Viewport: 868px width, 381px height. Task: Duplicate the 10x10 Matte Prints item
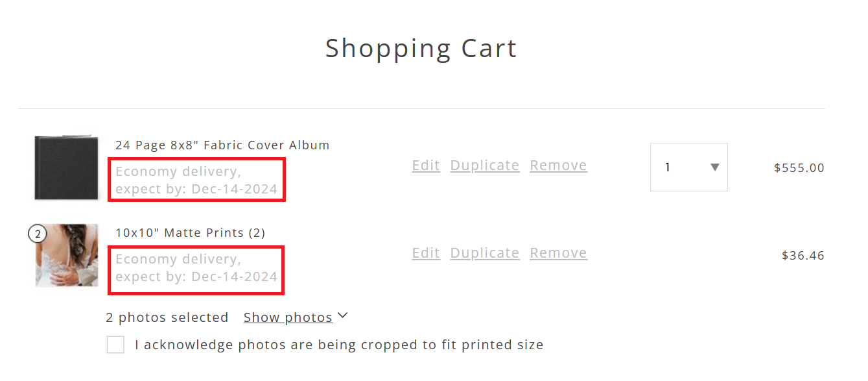tap(485, 253)
